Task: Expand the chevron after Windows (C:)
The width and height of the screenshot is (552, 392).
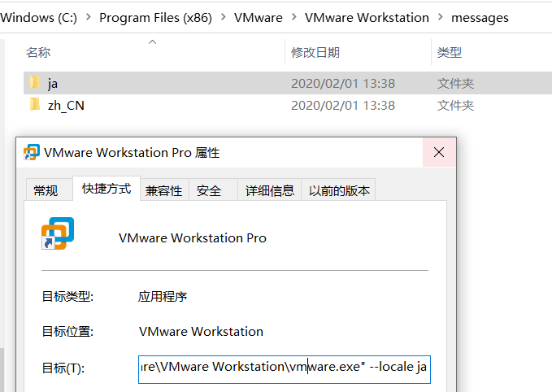Action: point(89,17)
